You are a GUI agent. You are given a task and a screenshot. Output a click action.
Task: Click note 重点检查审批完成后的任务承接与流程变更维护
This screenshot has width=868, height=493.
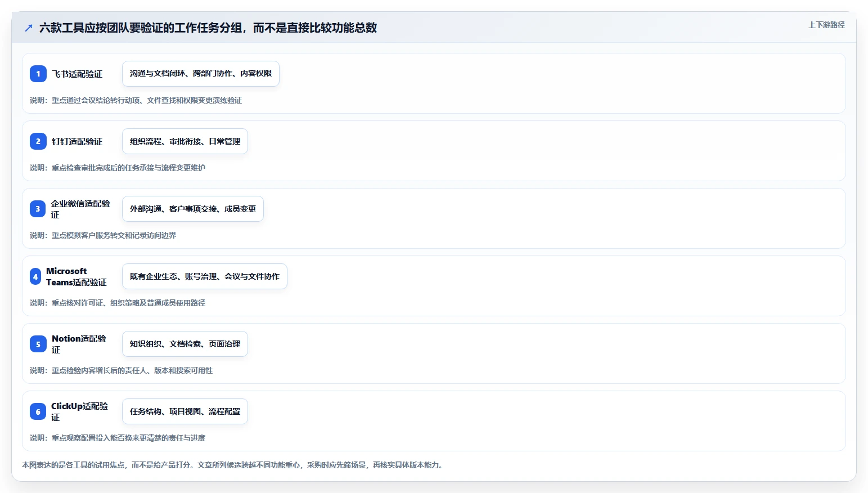128,168
